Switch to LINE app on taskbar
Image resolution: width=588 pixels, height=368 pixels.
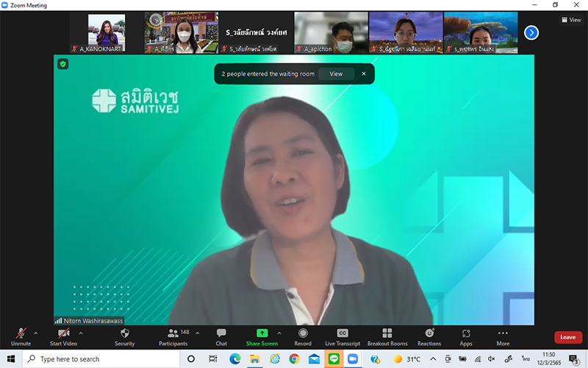coord(334,359)
